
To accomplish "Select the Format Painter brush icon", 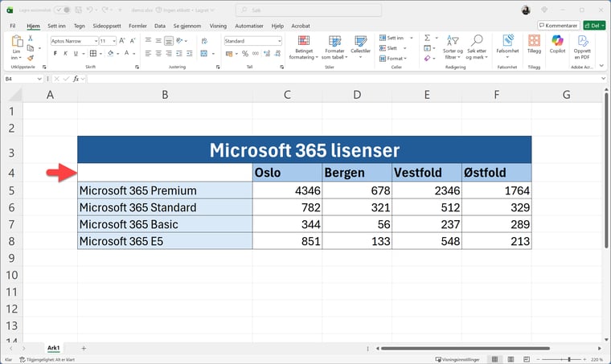I will 31,58.
